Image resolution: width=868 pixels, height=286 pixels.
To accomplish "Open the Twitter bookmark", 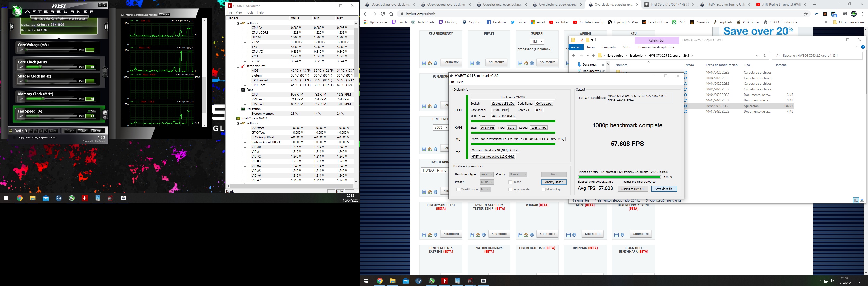I will coord(519,22).
